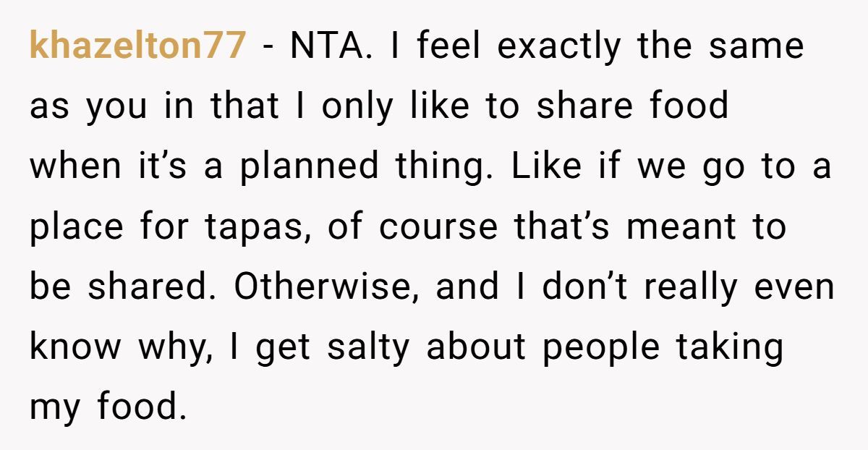Click the word "Otherwise" in the comment

pos(328,287)
